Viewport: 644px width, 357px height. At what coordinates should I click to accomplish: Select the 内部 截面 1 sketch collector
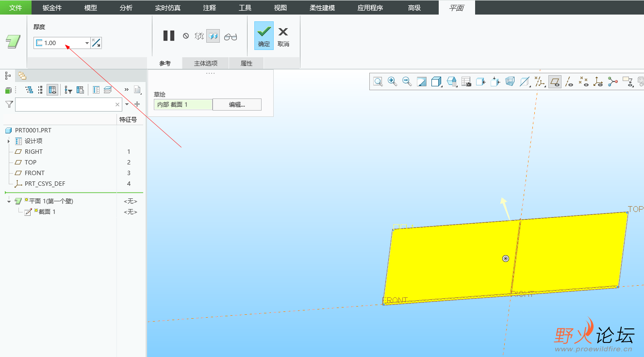tap(183, 104)
